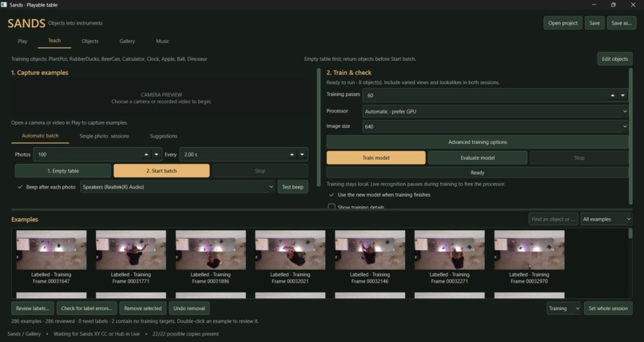The image size is (644, 342).
Task: Click the Sands app icon in title bar
Action: coord(4,5)
